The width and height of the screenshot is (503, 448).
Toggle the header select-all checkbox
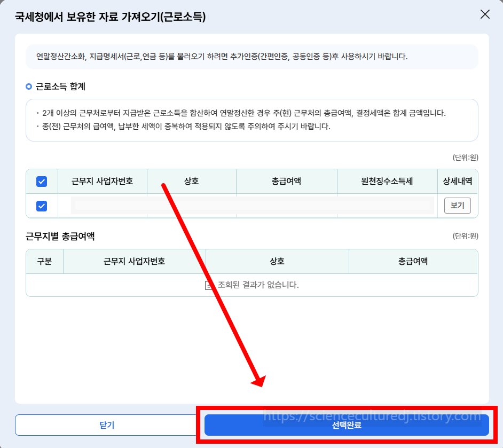pos(42,182)
